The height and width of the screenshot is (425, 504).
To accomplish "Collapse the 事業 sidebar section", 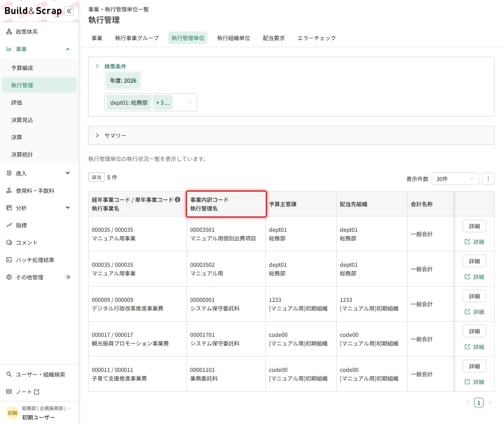I will [x=68, y=49].
